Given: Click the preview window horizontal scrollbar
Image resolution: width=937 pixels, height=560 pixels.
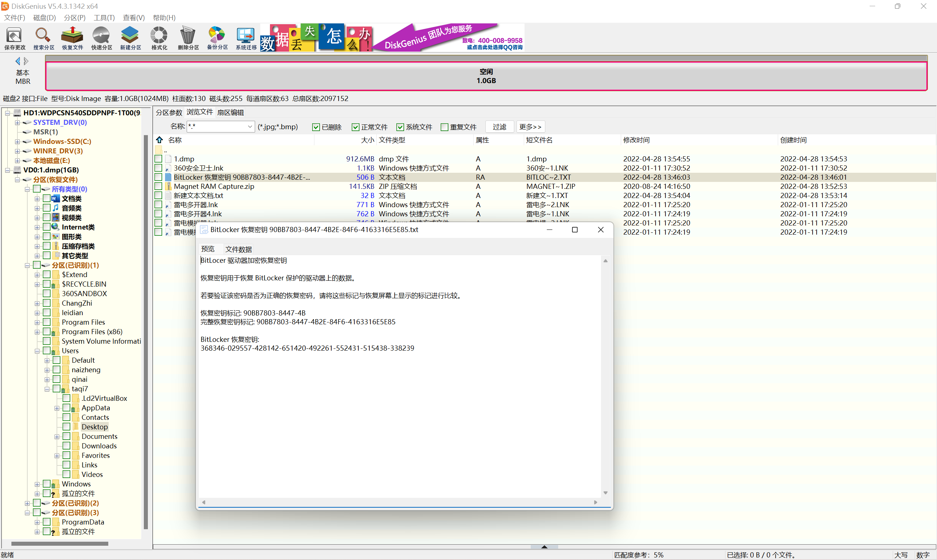Looking at the screenshot, I should [400, 502].
